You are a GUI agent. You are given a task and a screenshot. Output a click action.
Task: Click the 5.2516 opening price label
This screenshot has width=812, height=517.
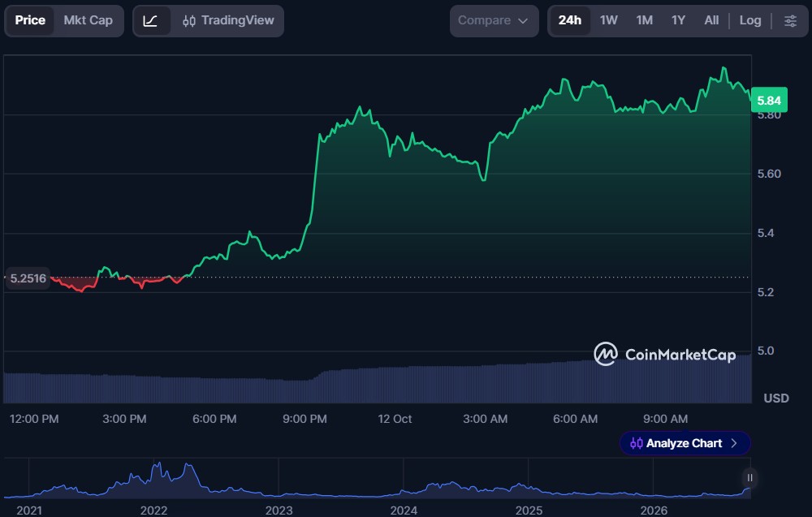click(28, 278)
